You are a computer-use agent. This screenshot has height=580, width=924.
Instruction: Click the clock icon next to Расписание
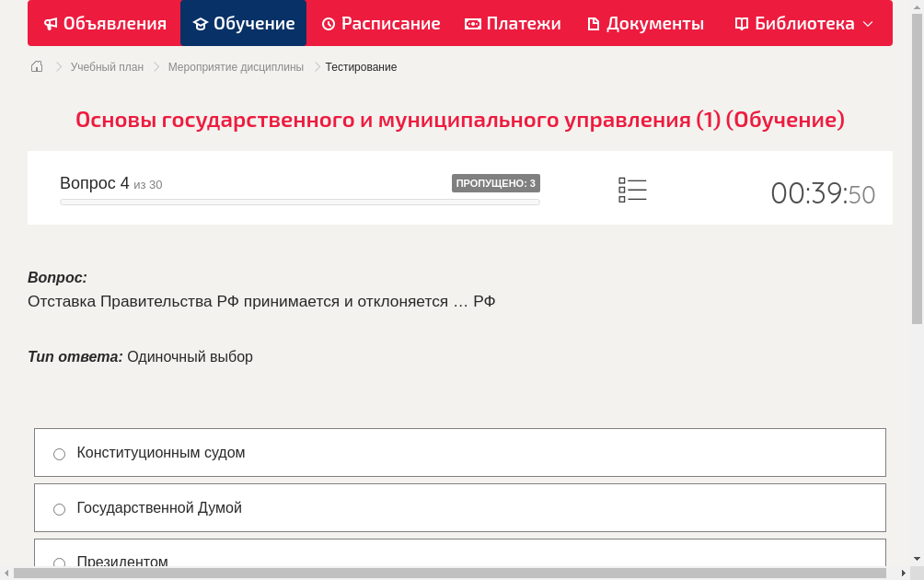[x=327, y=23]
